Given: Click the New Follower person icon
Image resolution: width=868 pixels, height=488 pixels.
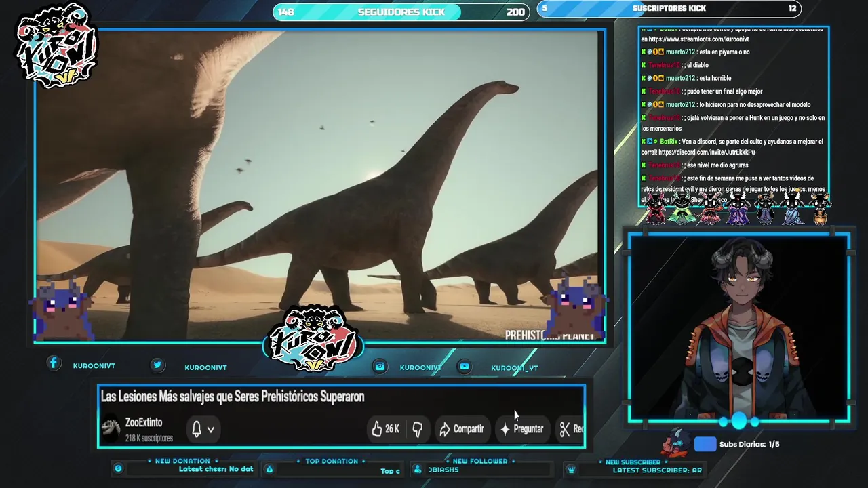Looking at the screenshot, I should point(419,468).
